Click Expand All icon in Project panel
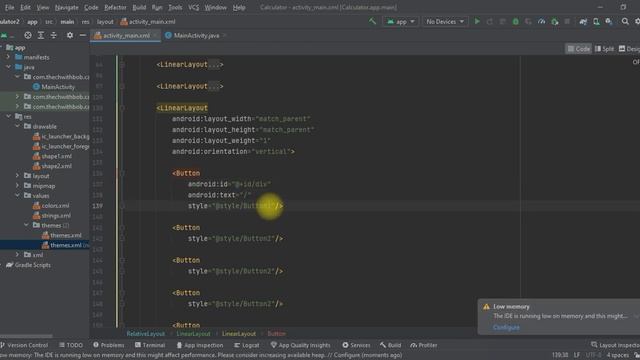Screen dimensions: 640x360 [41, 36]
